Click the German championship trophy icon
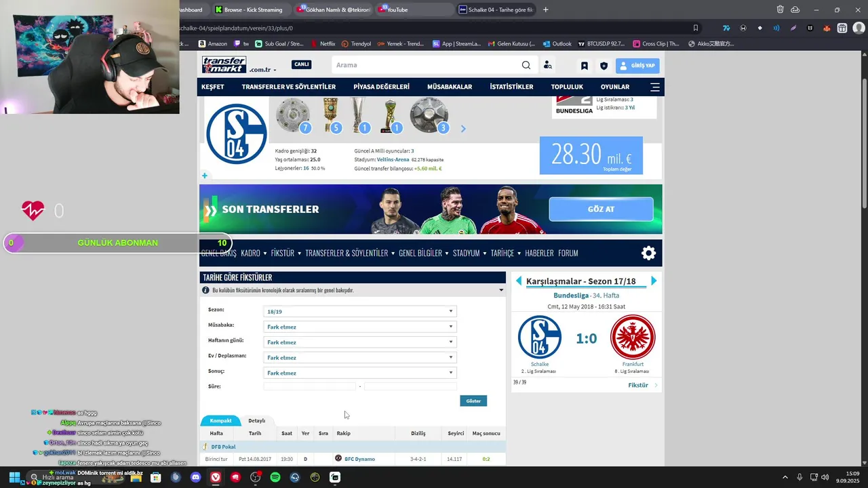The width and height of the screenshot is (868, 488). click(x=293, y=115)
